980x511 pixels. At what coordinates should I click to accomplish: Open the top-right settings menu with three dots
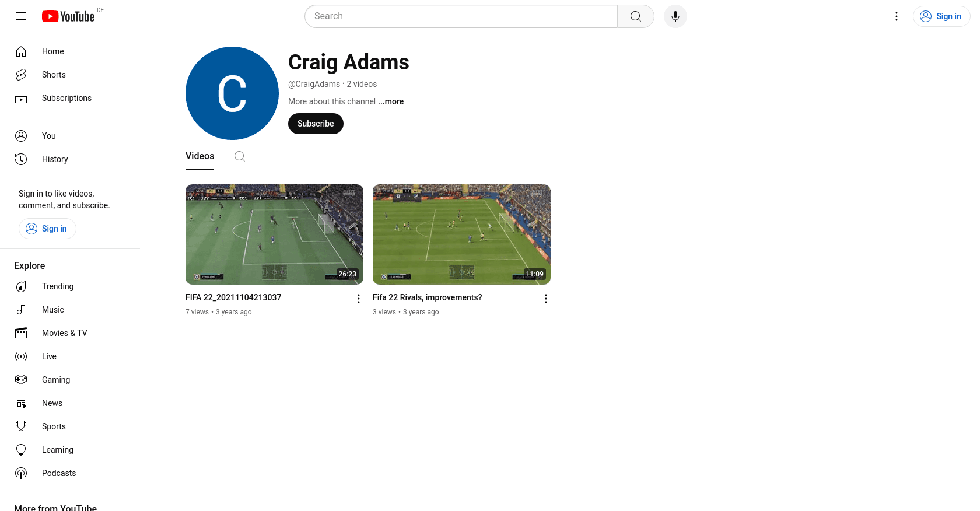tap(897, 16)
